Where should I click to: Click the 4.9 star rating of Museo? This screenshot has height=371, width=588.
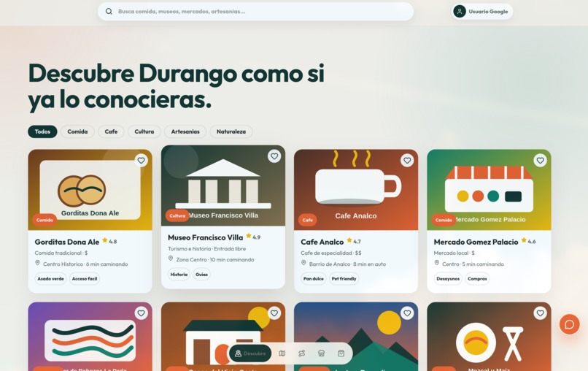(x=253, y=237)
